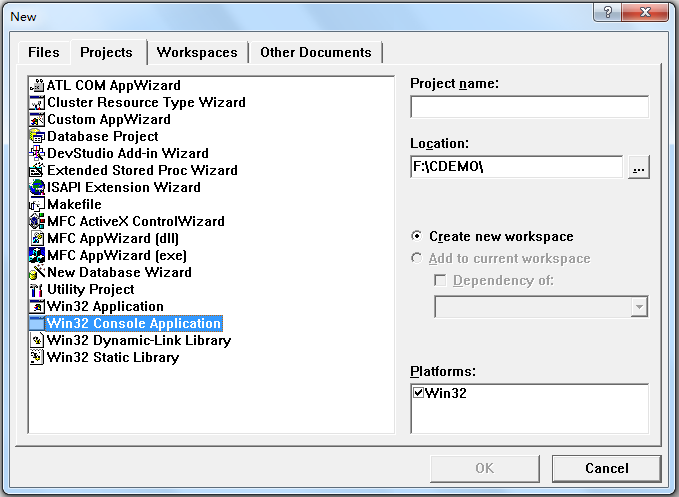
Task: Switch to the Files tab
Action: coord(44,52)
